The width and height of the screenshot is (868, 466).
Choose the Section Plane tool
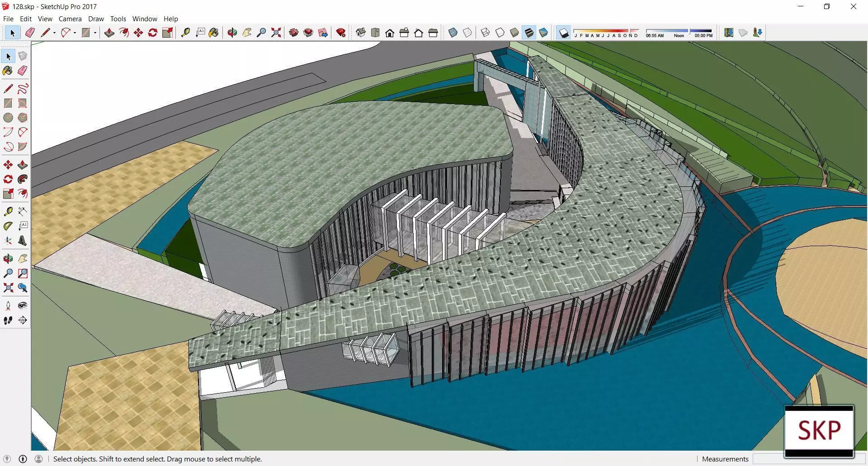[x=23, y=320]
